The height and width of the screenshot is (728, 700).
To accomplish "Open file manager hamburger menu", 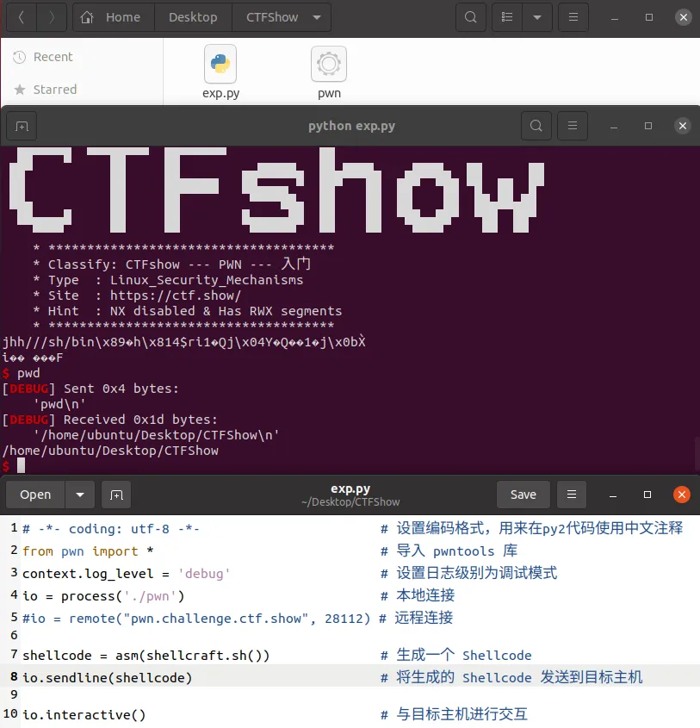I will coord(573,17).
